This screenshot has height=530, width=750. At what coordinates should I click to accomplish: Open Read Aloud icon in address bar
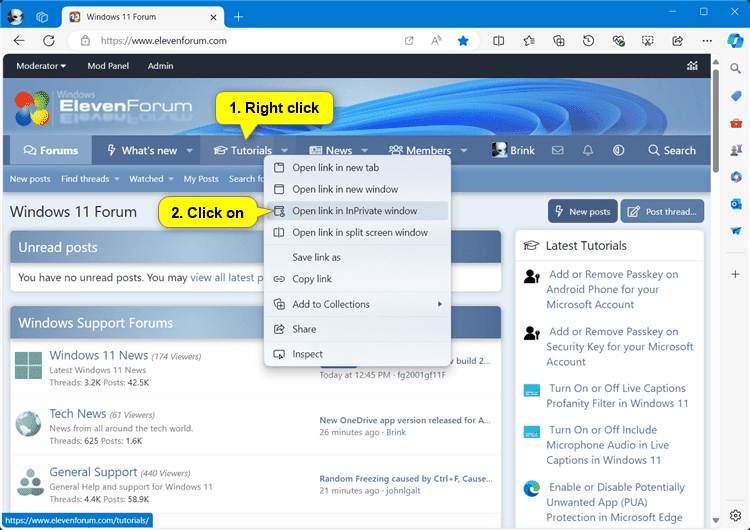[x=436, y=41]
